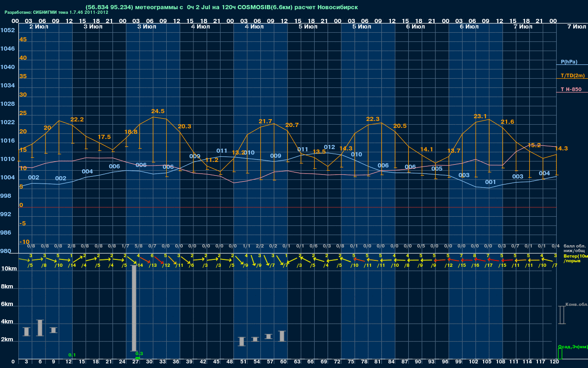Click the 1016 pressure axis label
The height and width of the screenshot is (368, 588).
pyautogui.click(x=7, y=141)
